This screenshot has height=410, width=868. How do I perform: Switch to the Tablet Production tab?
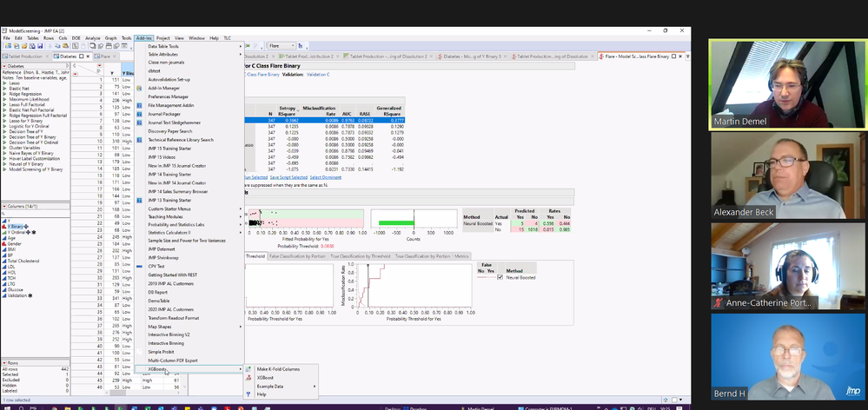[23, 56]
